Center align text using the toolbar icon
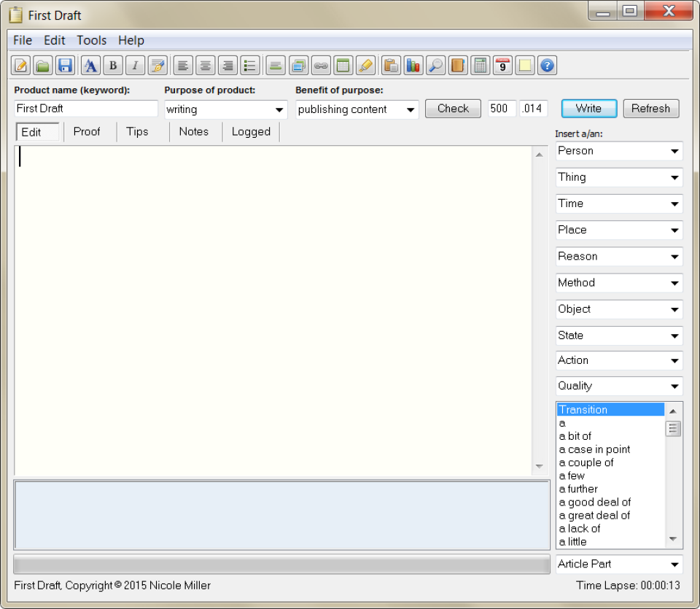 coord(206,66)
